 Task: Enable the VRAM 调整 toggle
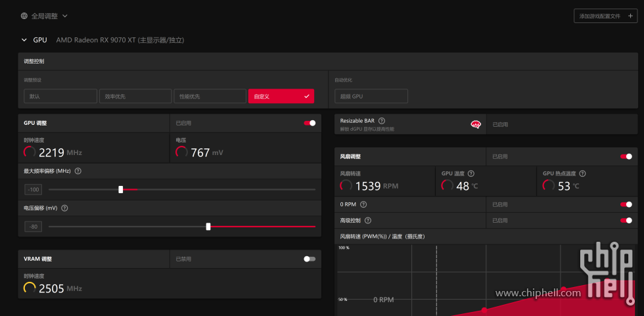(x=310, y=259)
